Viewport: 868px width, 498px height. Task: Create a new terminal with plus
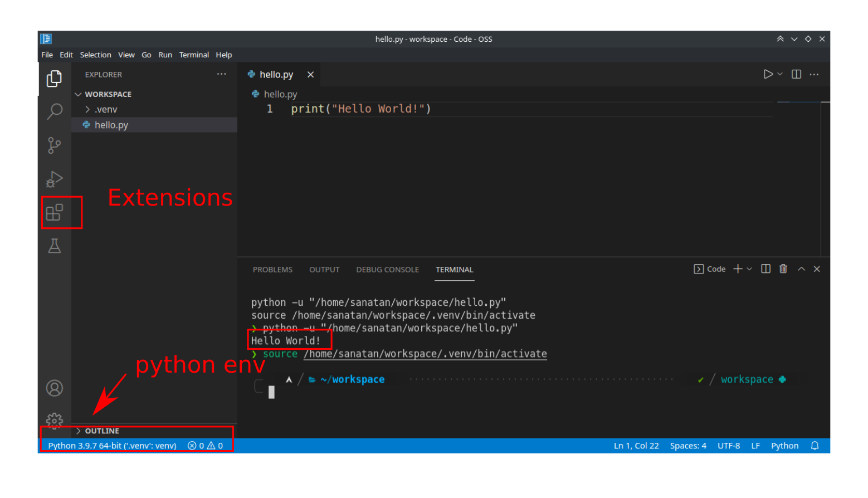click(738, 269)
